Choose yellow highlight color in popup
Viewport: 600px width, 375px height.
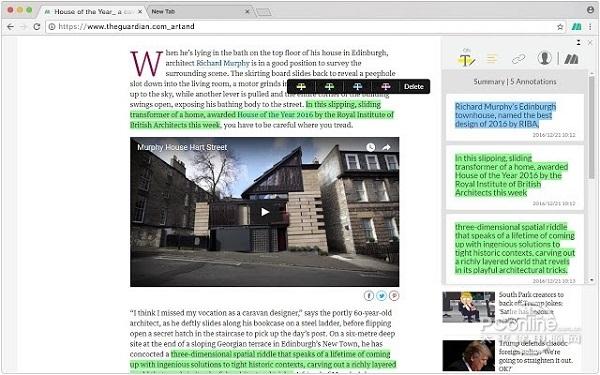pyautogui.click(x=301, y=87)
